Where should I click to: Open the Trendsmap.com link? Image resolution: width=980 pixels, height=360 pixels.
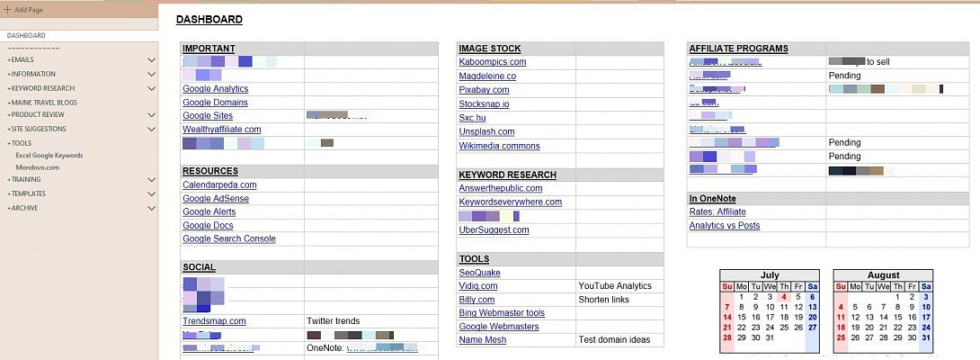[214, 320]
